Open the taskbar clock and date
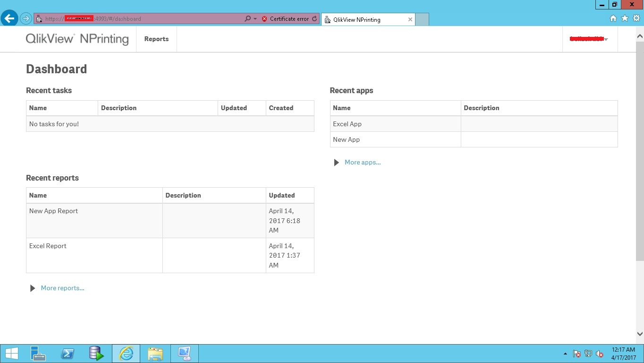Viewport: 644px width, 363px height. (624, 354)
